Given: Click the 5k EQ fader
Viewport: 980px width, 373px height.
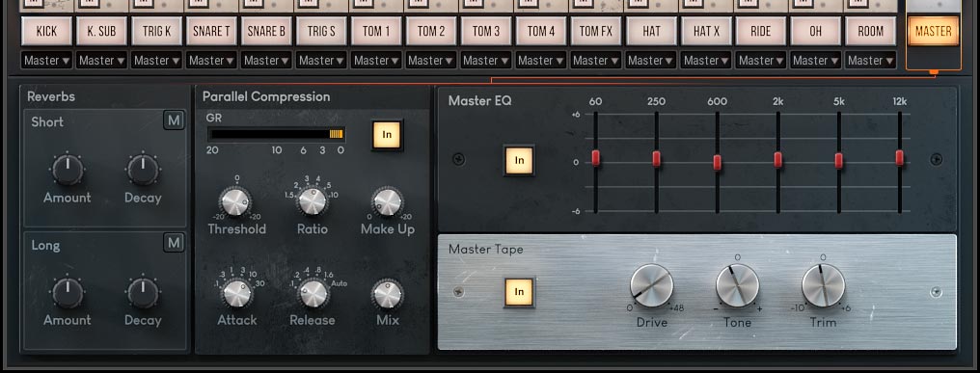Looking at the screenshot, I should (x=838, y=161).
